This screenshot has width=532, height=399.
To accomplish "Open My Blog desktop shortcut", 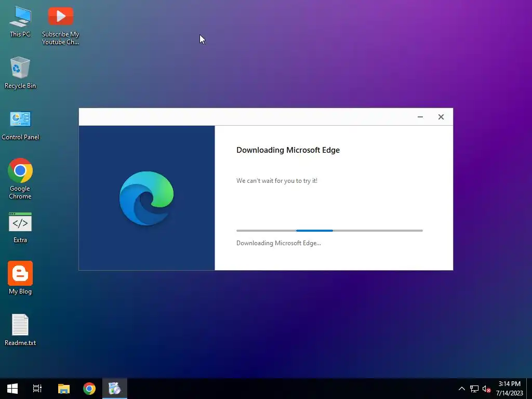I will [20, 277].
